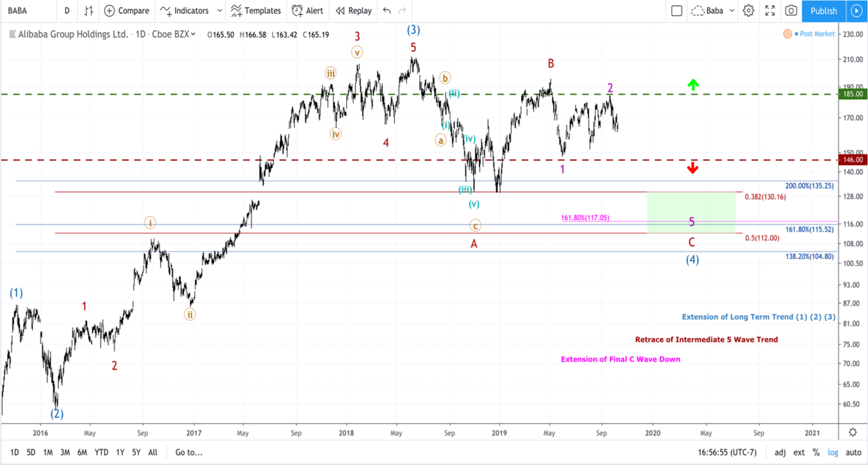
Task: Open the Alert clock icon
Action: [297, 11]
